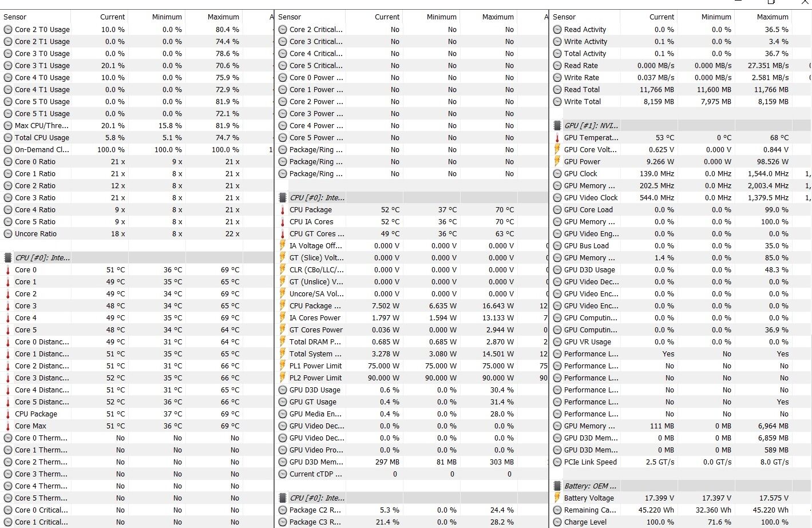Select the Uncore Ratio sensor row
Viewport: 812px width, 528px height.
(x=35, y=234)
